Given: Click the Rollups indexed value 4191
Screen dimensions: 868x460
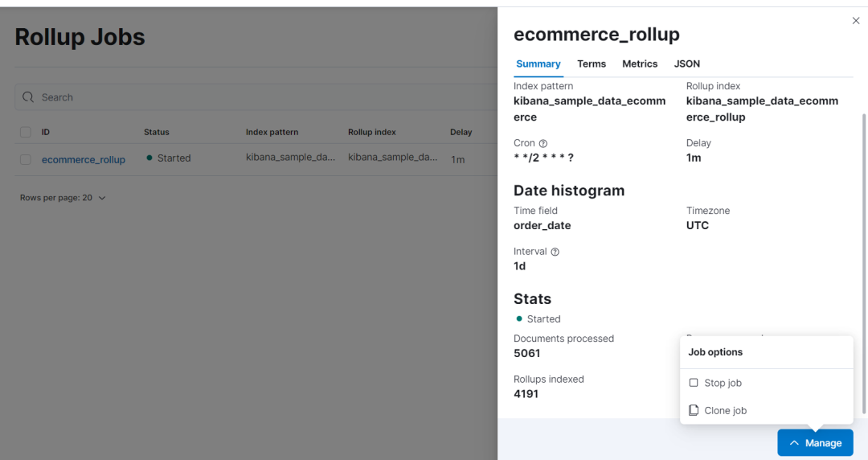Looking at the screenshot, I should coord(526,394).
